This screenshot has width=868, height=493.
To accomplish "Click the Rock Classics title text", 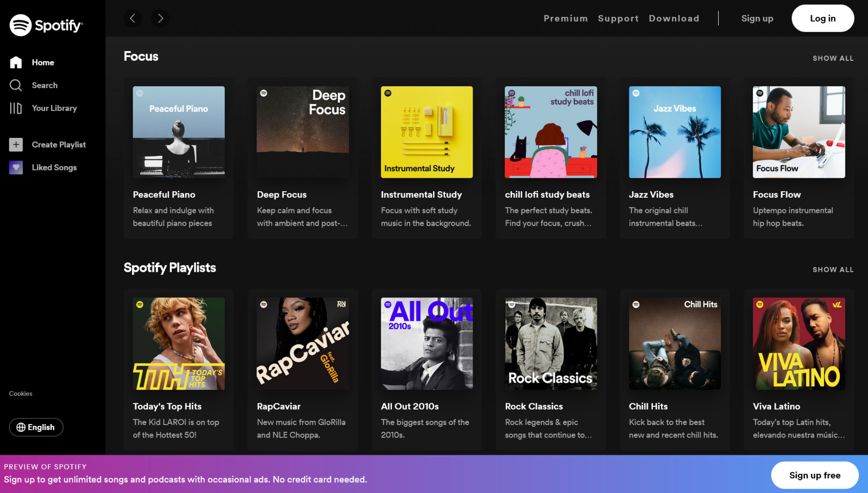I will 534,406.
